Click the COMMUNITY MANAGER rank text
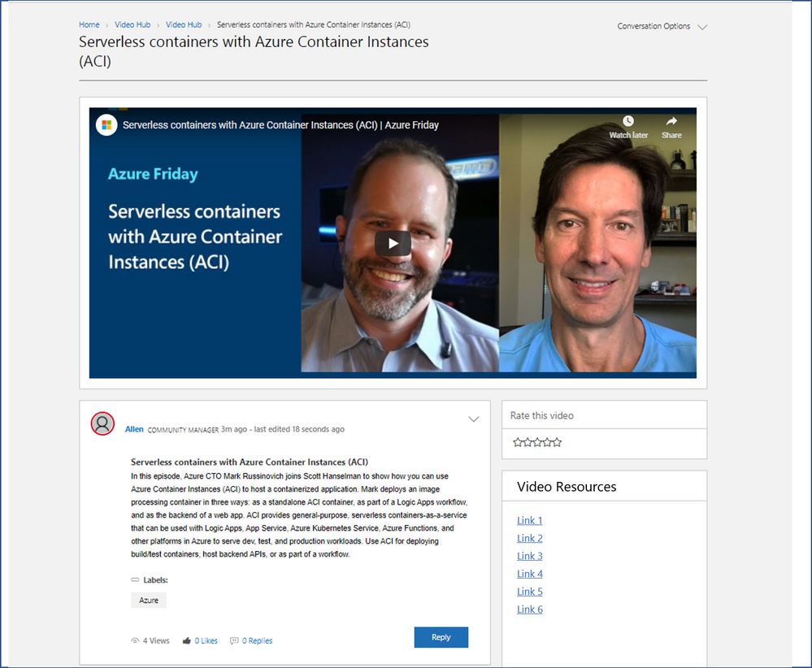The image size is (812, 668). point(183,430)
